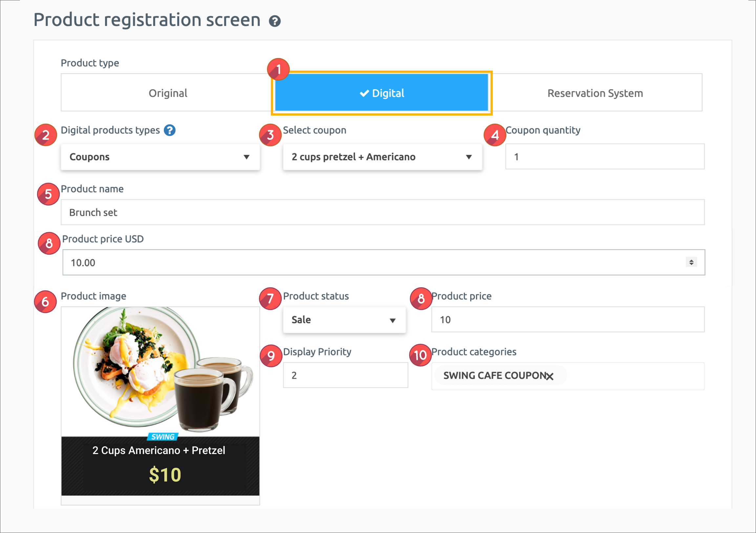Expand the Select coupon dropdown
756x533 pixels.
click(x=382, y=157)
